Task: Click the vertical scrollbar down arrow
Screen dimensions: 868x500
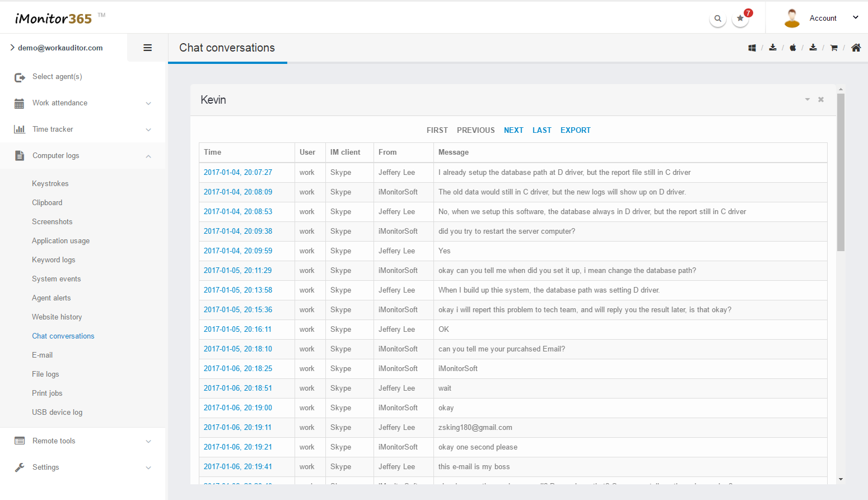Action: 841,480
